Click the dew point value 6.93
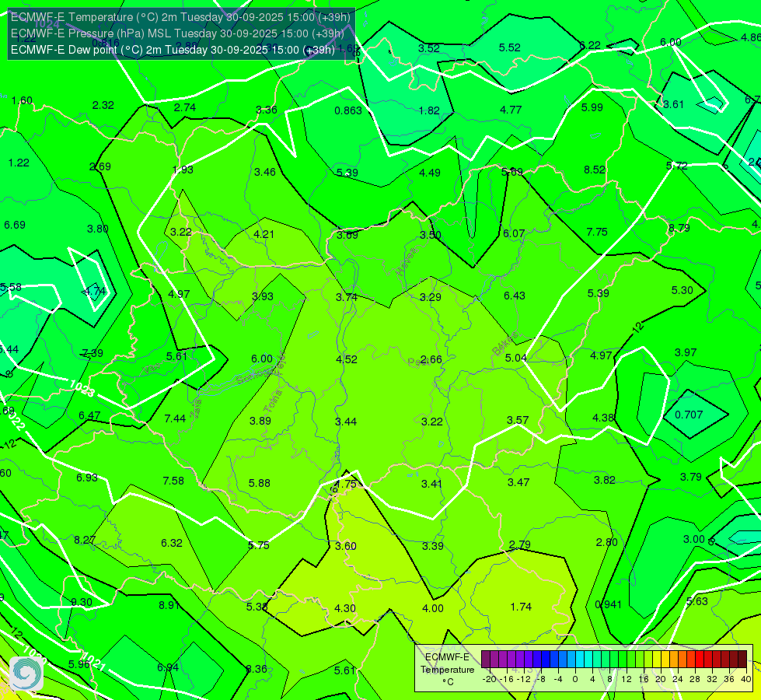761x700 pixels. [x=87, y=478]
